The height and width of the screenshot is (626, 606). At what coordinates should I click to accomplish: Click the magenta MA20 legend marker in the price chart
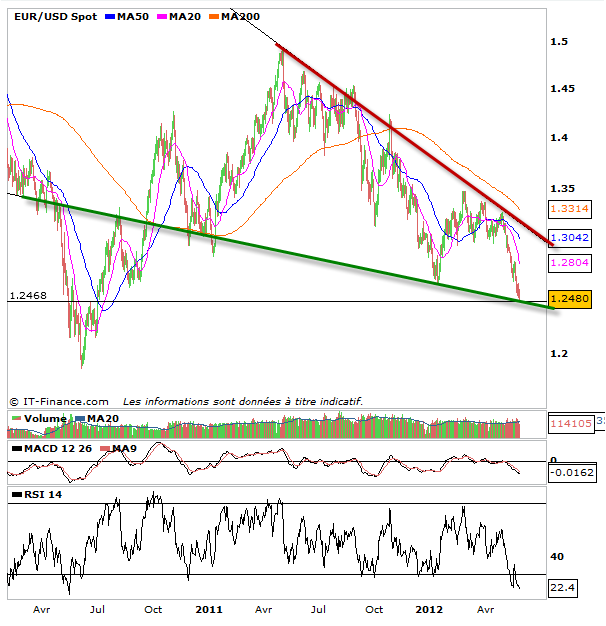point(164,17)
